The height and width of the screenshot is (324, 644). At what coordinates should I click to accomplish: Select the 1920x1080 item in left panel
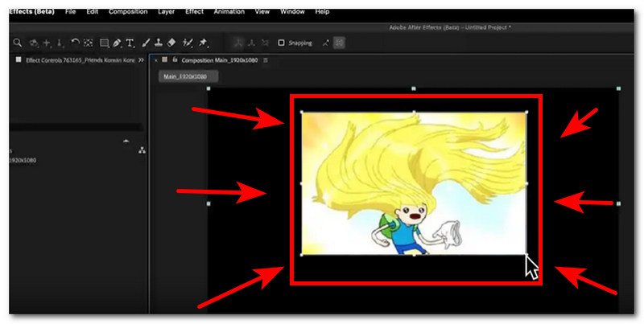23,160
